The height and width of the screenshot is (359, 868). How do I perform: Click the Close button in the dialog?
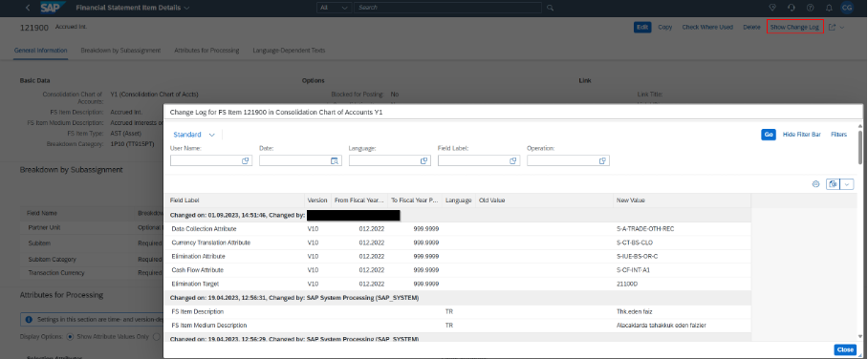coord(845,349)
